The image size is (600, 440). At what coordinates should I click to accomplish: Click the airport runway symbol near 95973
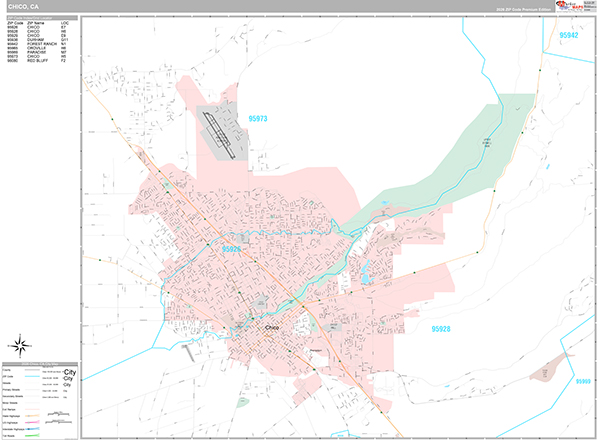tap(219, 131)
